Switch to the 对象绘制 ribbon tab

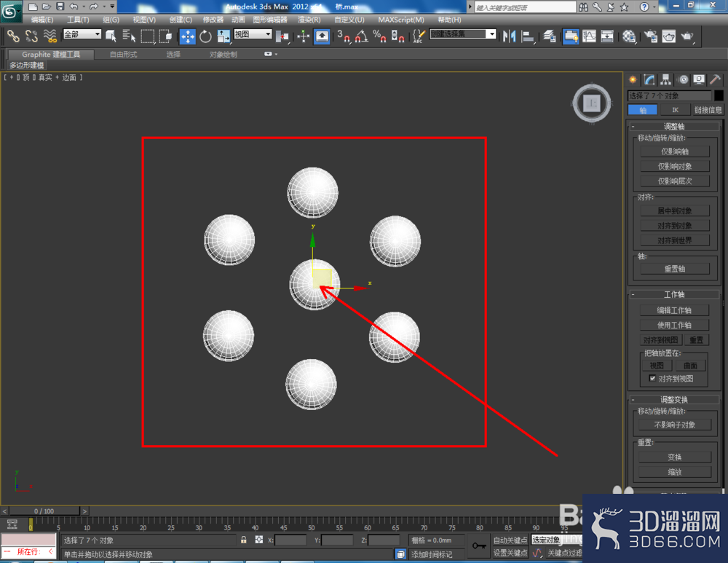tap(223, 55)
